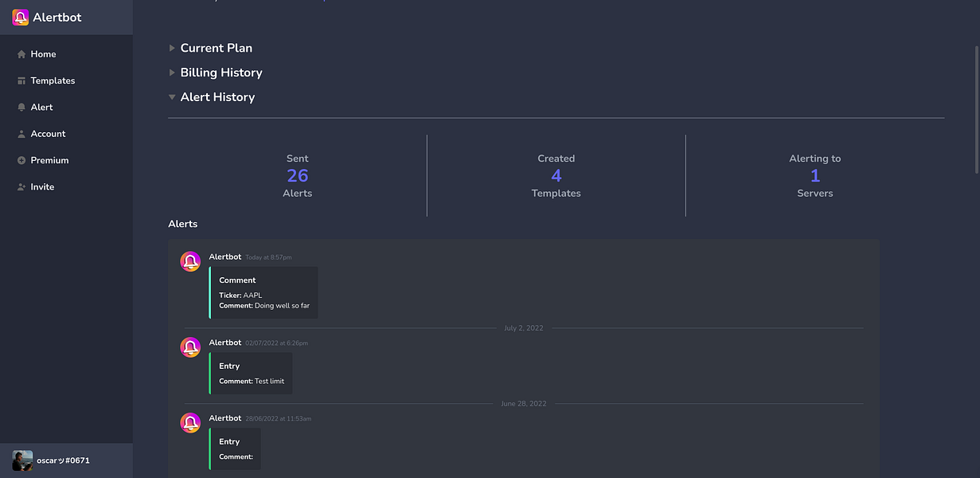Click Alertbot avatar on AAPL comment alert
The image size is (980, 478).
(190, 261)
